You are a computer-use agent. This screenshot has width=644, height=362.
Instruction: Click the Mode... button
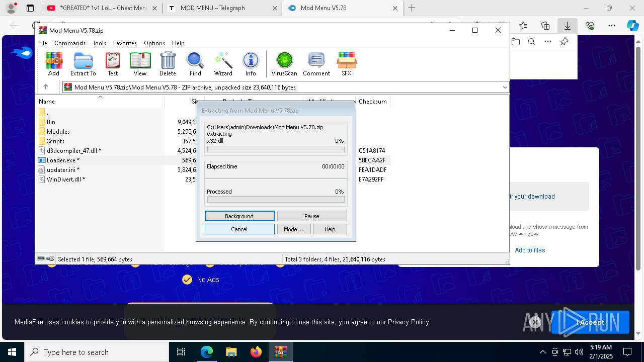(293, 229)
